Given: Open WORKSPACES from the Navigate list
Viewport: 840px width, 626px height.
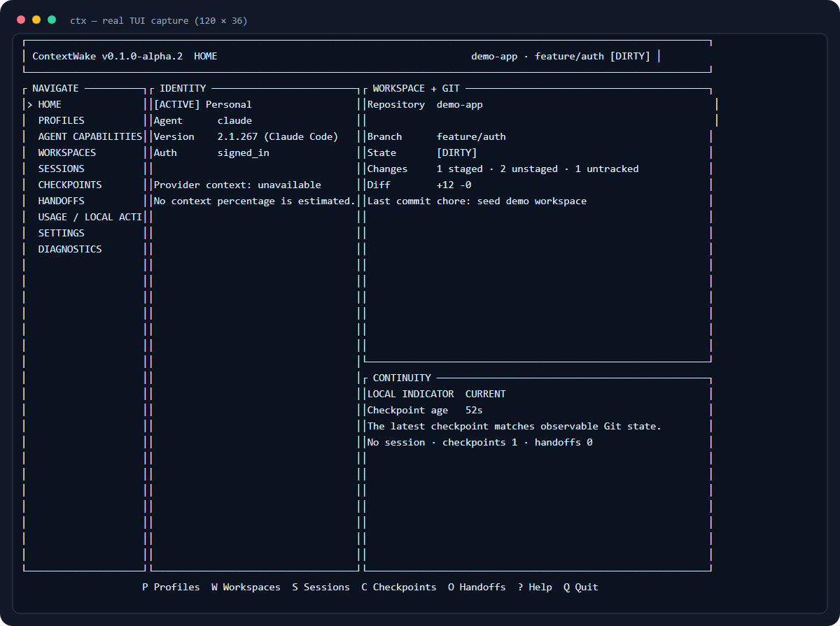Looking at the screenshot, I should 67,152.
